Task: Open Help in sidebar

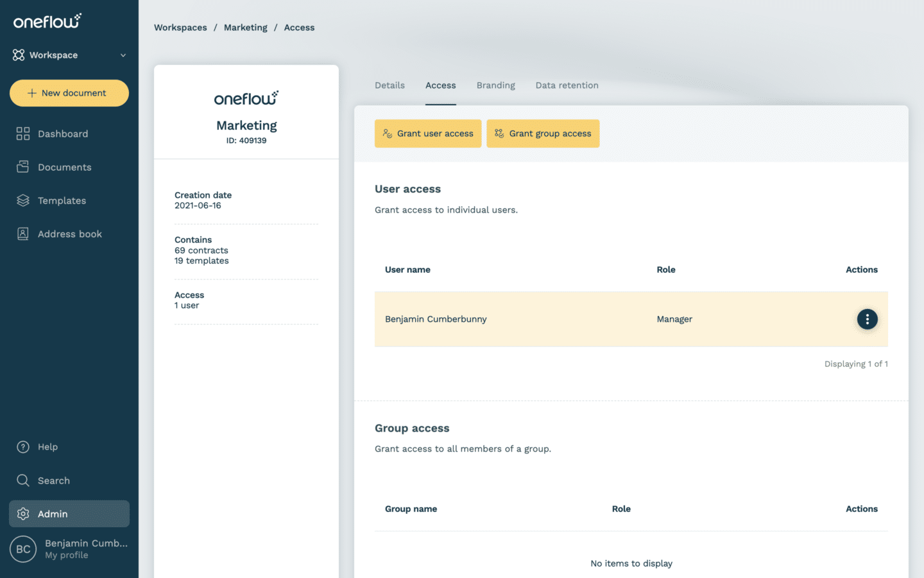Action: point(47,447)
